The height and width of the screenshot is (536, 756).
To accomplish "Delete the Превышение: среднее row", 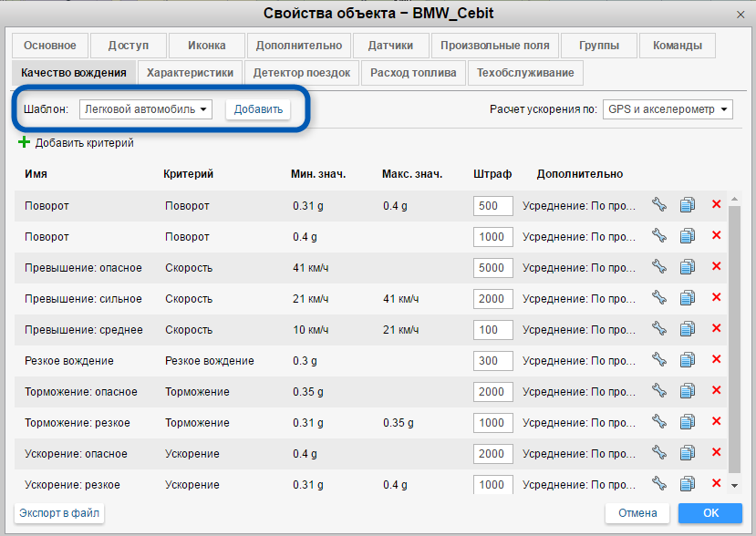I will (x=716, y=329).
